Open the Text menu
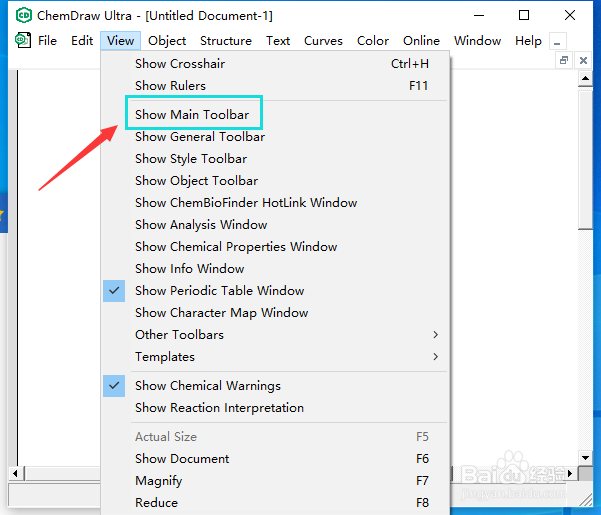The image size is (601, 515). pyautogui.click(x=278, y=41)
